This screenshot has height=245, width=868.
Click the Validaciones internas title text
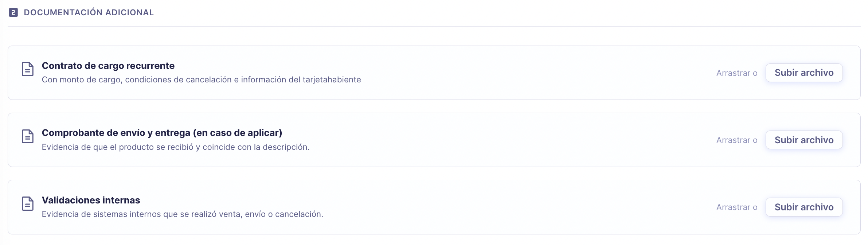pos(91,200)
